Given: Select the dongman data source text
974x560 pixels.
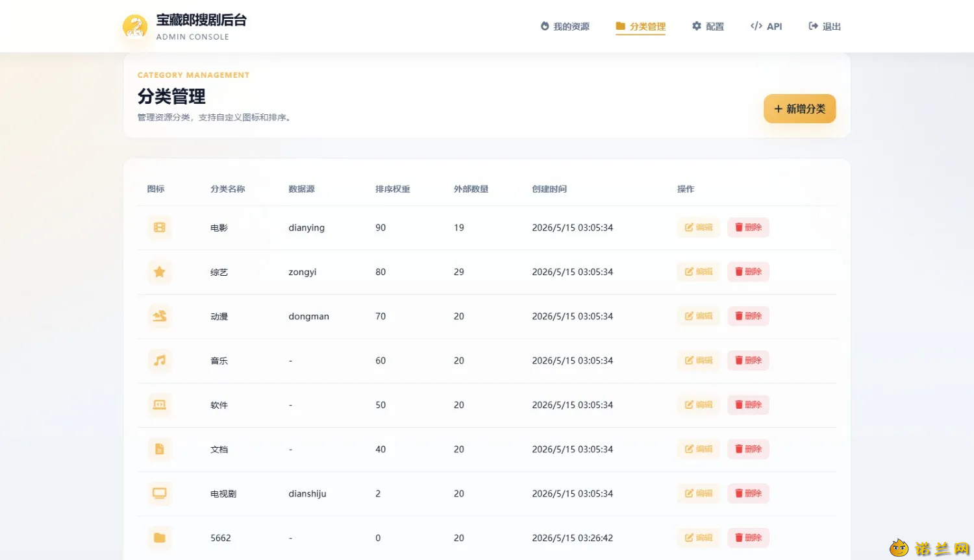Looking at the screenshot, I should point(309,317).
